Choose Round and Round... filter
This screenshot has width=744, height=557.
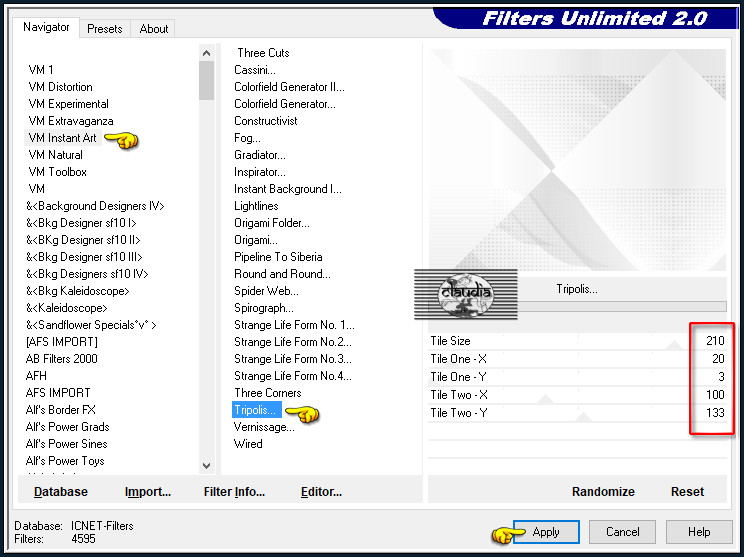(x=282, y=274)
